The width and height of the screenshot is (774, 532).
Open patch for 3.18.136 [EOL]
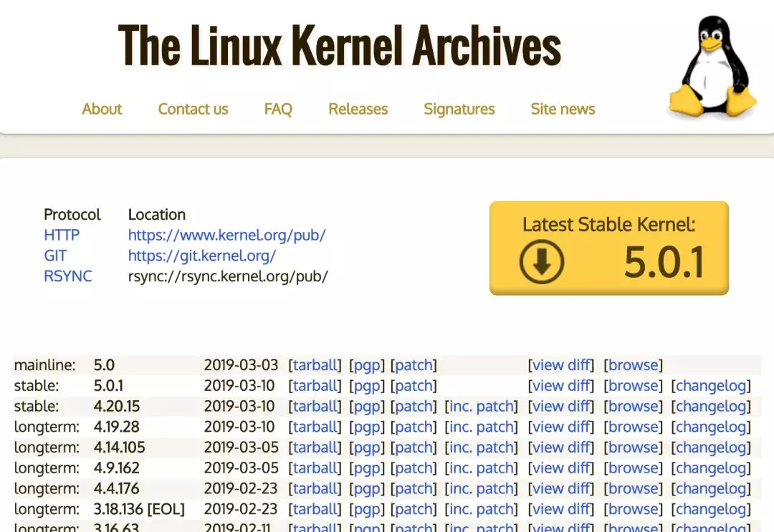point(414,511)
